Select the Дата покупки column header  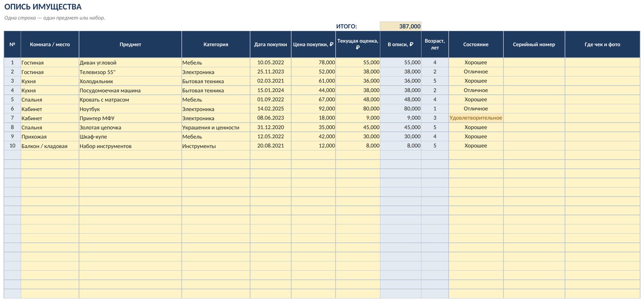coord(271,44)
